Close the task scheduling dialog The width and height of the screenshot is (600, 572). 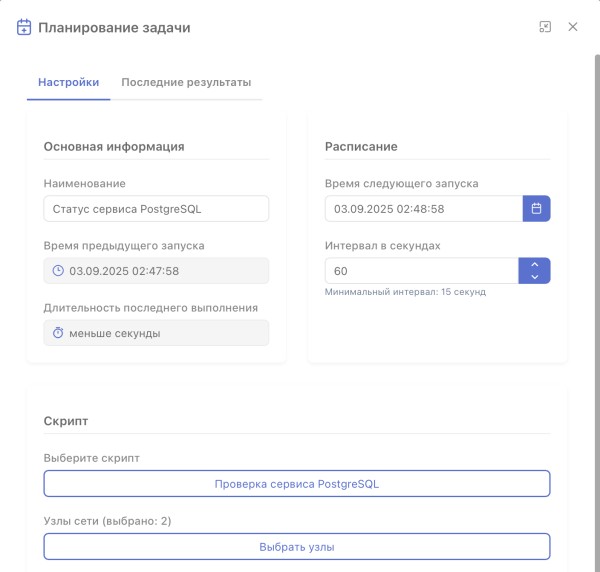573,27
